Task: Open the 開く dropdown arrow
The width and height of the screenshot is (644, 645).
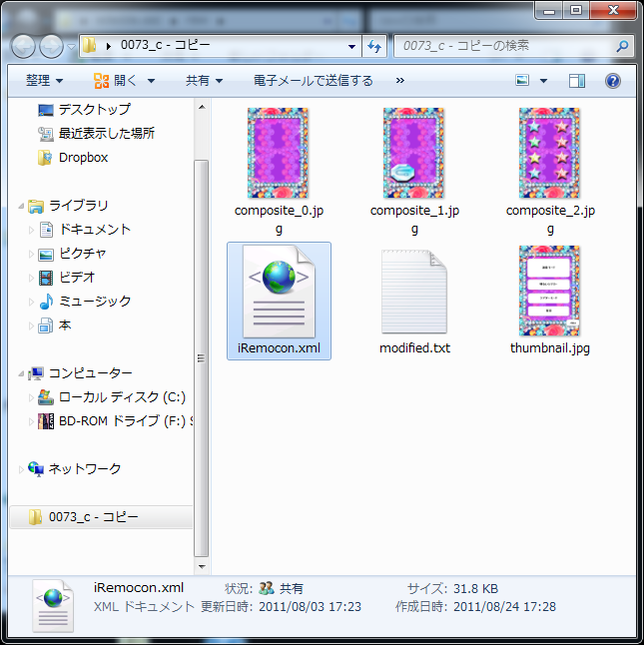Action: pyautogui.click(x=151, y=81)
